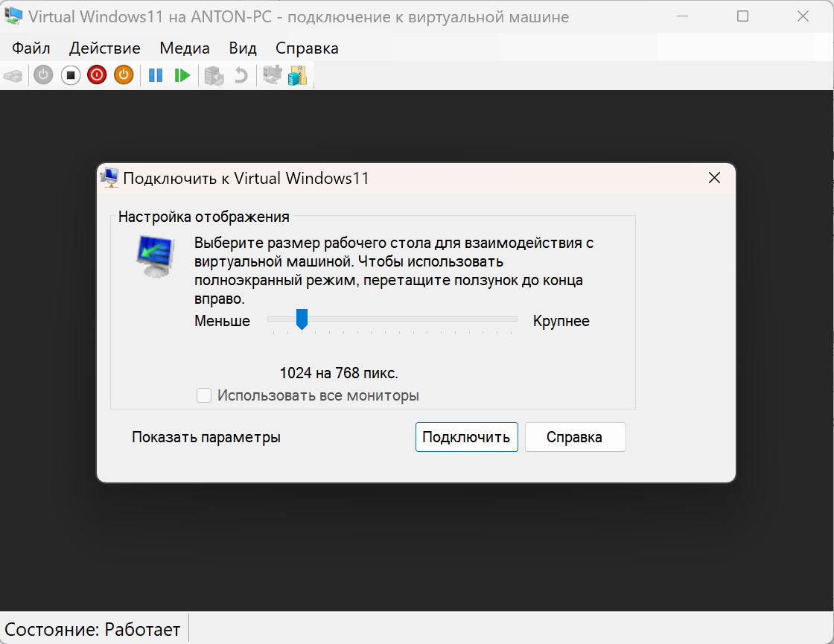Click the Состояние: Работает status text
Screen dimensions: 834x644
[x=92, y=629]
